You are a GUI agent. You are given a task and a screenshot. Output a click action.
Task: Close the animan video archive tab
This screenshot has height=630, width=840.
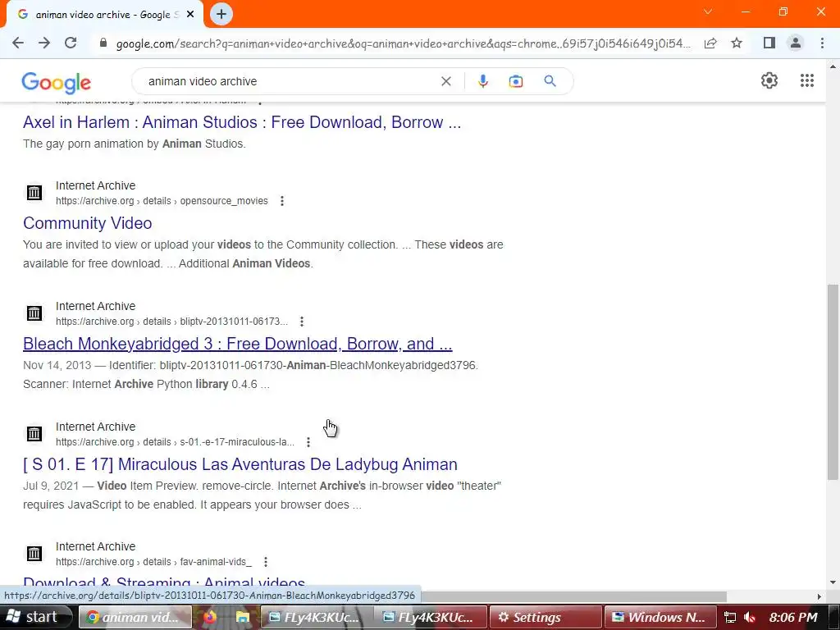(190, 15)
